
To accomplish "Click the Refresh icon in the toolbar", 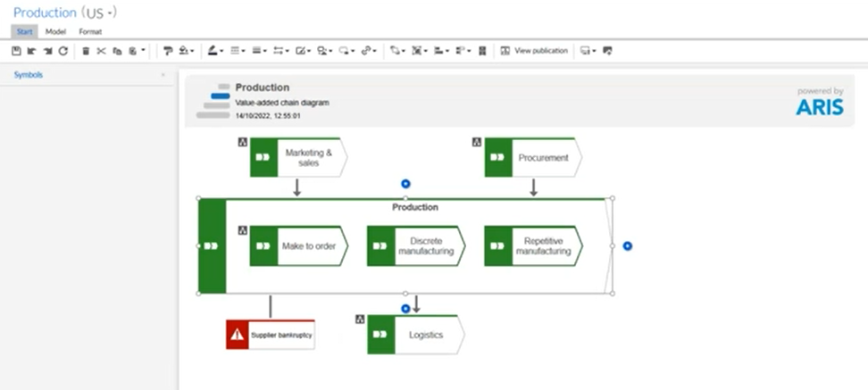I will pyautogui.click(x=63, y=51).
